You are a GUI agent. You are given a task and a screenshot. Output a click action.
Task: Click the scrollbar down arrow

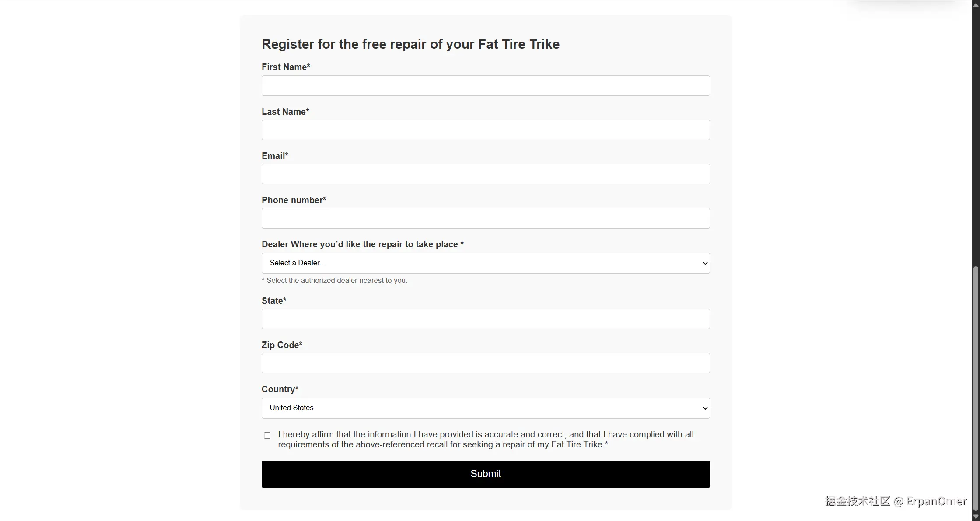(x=976, y=517)
